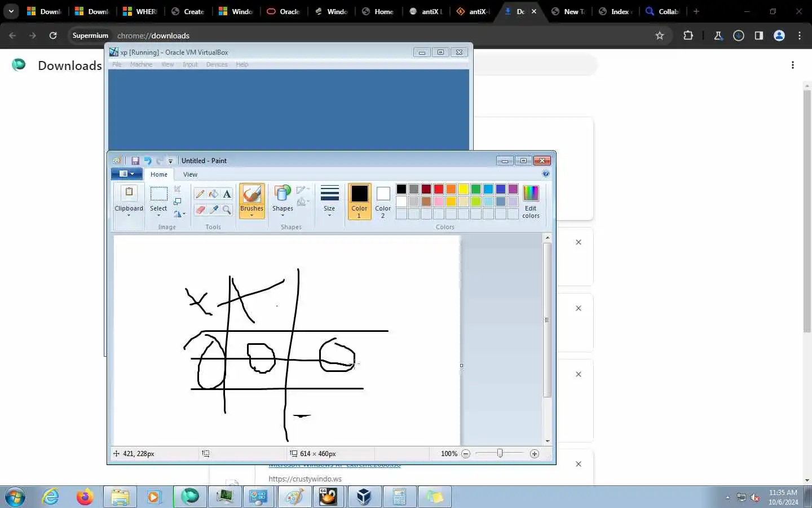The image size is (812, 508).
Task: Open the Clipboard dropdown in Paint
Action: point(129,202)
